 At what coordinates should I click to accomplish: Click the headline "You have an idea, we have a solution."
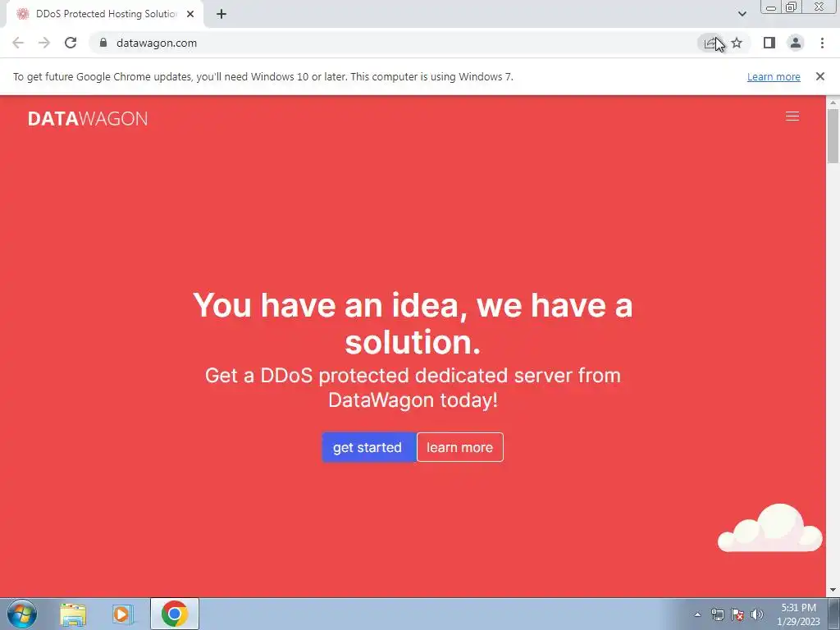click(x=413, y=323)
